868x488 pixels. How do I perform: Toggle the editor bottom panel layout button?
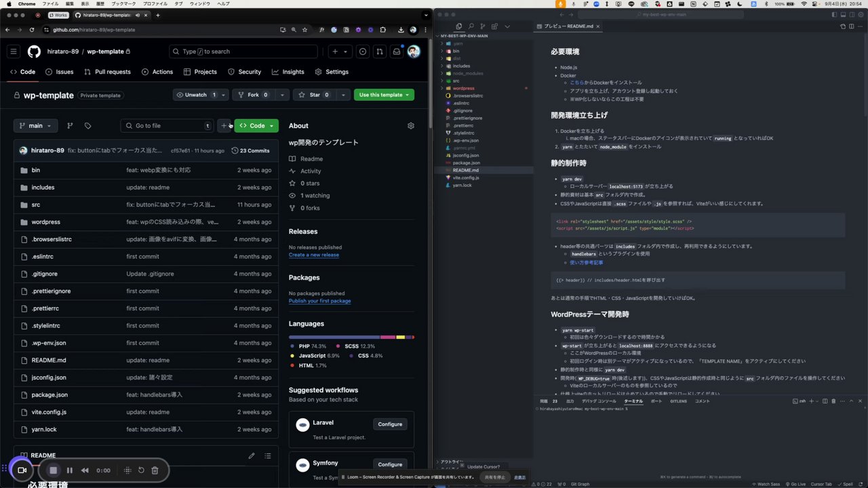844,14
